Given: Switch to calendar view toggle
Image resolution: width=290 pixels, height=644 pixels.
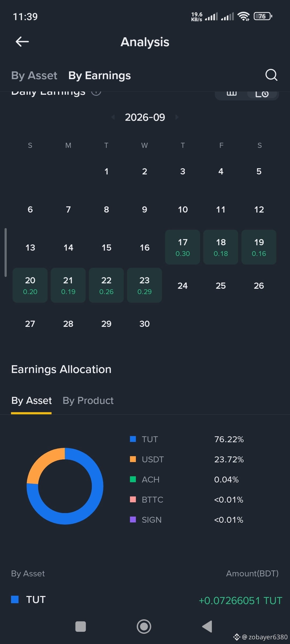Looking at the screenshot, I should point(262,94).
